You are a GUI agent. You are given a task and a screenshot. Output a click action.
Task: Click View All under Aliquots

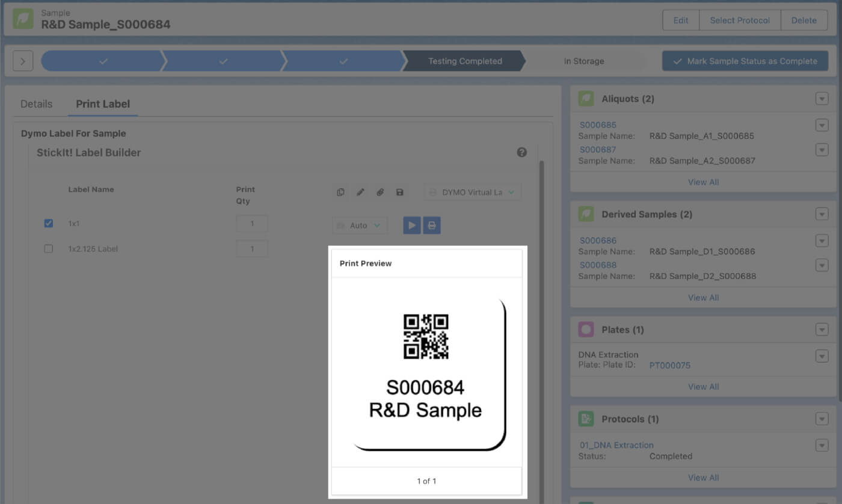[x=703, y=182]
